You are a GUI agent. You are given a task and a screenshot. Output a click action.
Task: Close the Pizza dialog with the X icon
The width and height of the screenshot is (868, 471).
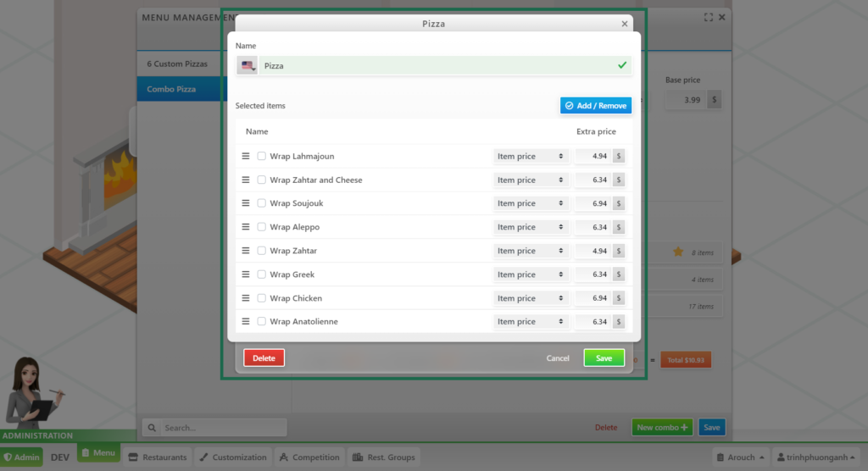(625, 24)
